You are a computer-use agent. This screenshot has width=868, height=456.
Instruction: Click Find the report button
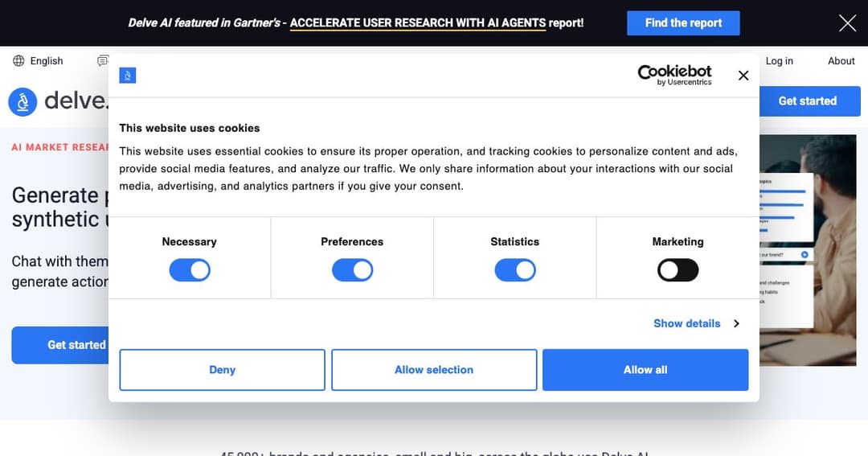(x=683, y=23)
